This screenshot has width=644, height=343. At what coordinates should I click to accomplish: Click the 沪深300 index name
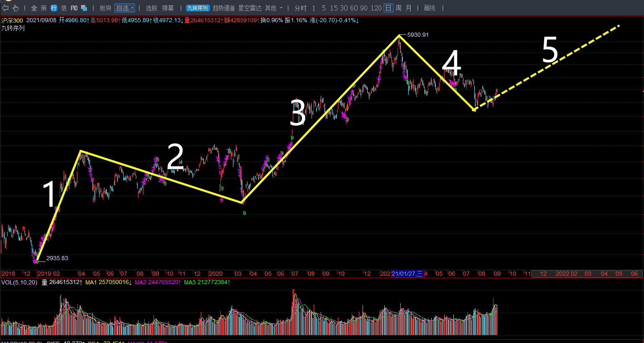pyautogui.click(x=12, y=20)
